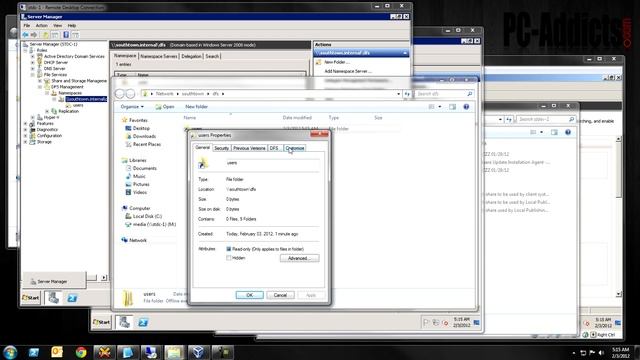Select Replication node under DFS Management

point(68,111)
